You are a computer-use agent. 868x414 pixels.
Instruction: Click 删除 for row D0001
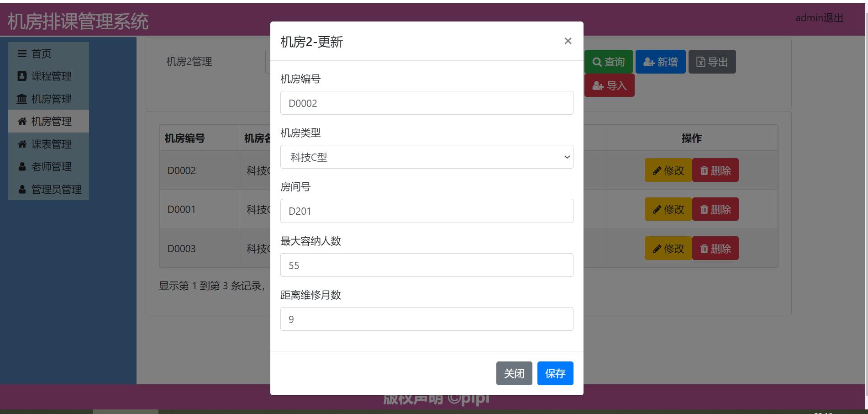pos(715,209)
